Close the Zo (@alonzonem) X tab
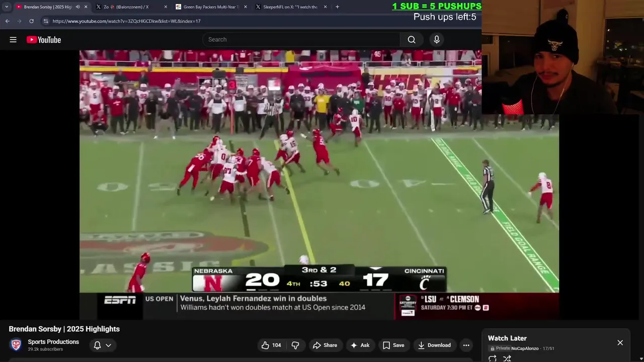Image resolution: width=644 pixels, height=362 pixels. point(166,7)
